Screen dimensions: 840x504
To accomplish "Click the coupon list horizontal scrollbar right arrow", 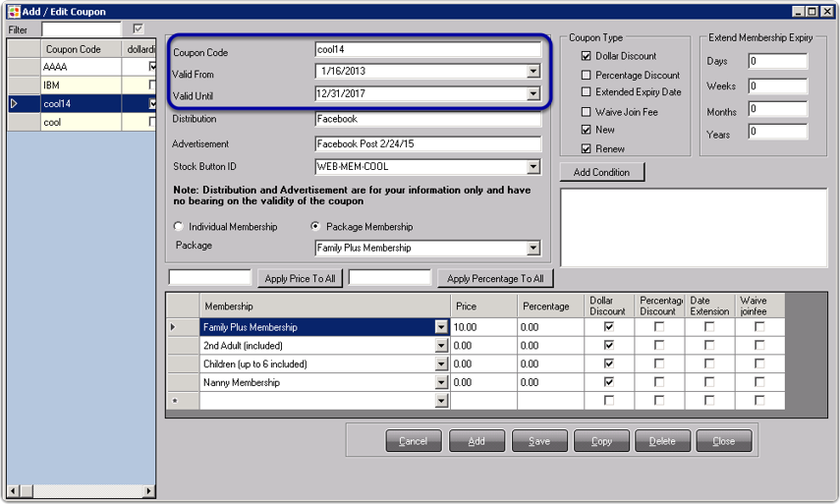I will coord(150,489).
